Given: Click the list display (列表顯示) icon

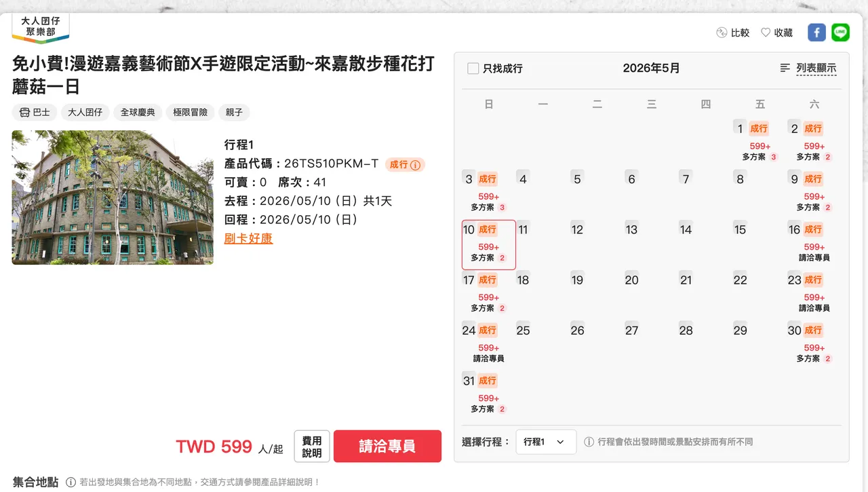Looking at the screenshot, I should [785, 68].
